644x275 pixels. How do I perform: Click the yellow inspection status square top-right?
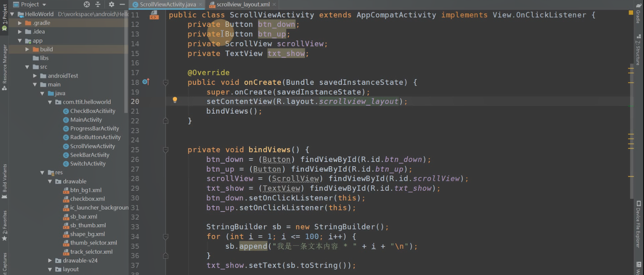(631, 13)
